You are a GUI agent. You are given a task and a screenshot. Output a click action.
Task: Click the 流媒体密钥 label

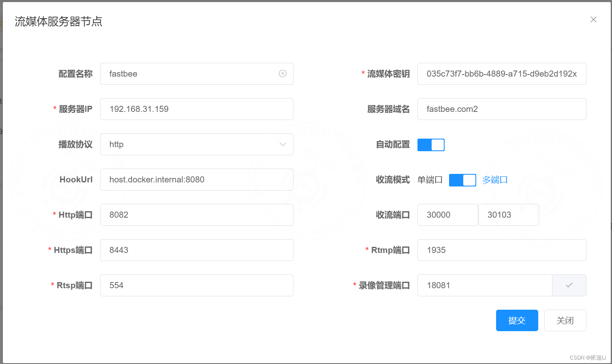[389, 74]
